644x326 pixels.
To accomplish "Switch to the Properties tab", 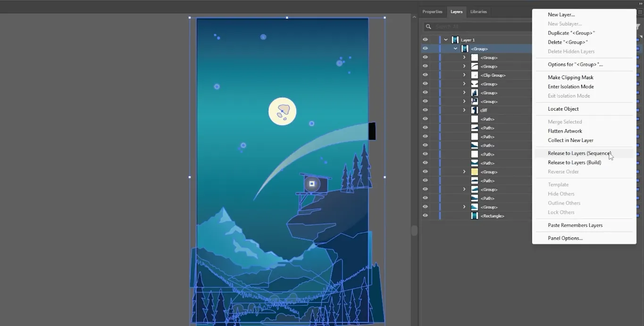I will [432, 11].
